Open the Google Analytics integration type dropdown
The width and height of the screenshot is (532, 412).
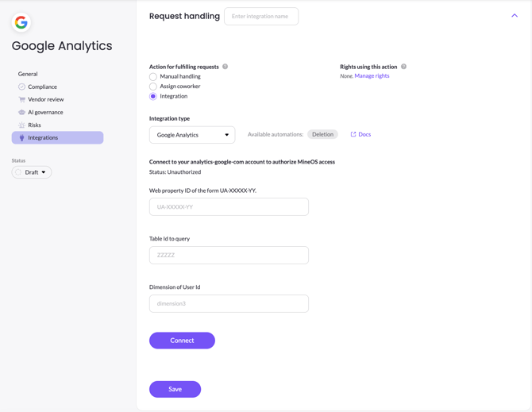tap(192, 135)
